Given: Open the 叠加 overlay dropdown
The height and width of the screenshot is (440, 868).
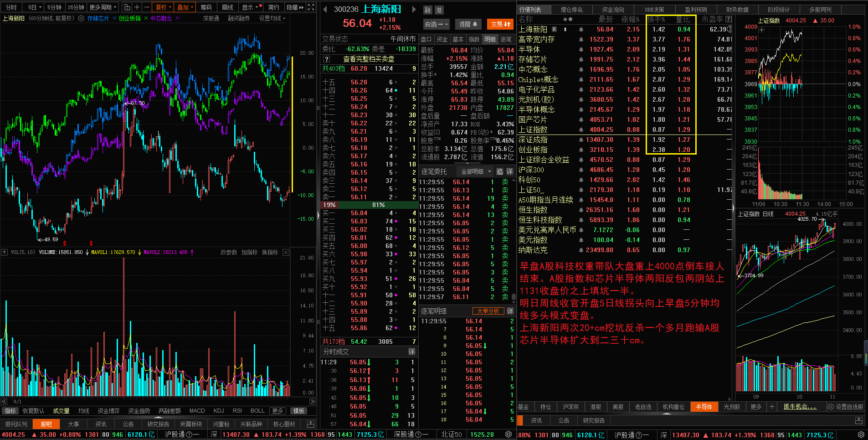Looking at the screenshot, I should 185,7.
